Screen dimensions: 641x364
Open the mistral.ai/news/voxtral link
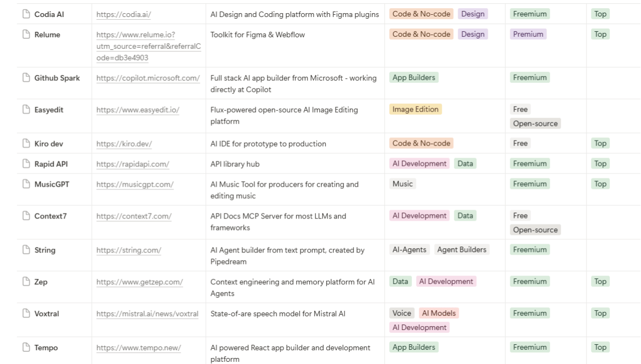[147, 314]
